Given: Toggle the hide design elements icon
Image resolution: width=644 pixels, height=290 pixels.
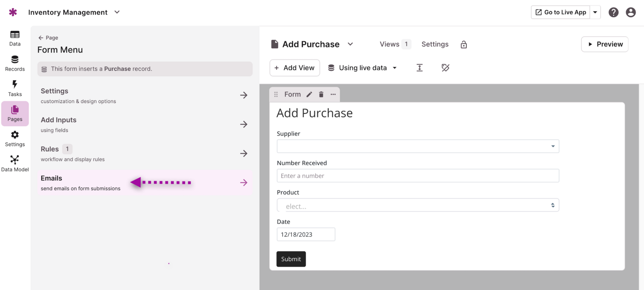Looking at the screenshot, I should (445, 68).
